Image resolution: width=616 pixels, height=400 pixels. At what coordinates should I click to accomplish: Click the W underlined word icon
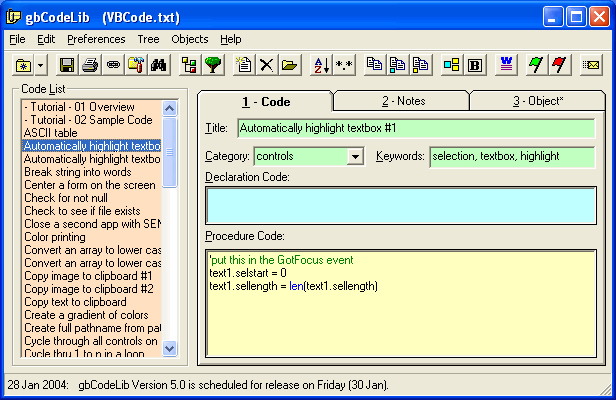click(506, 65)
